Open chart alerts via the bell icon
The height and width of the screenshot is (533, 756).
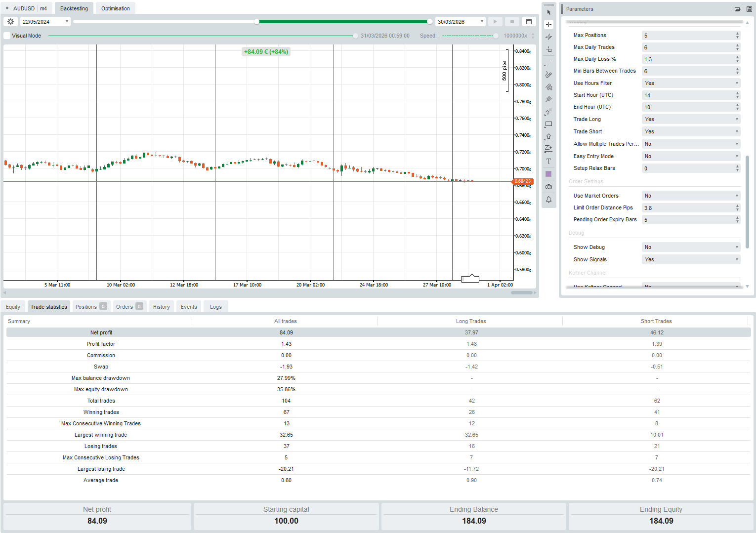pyautogui.click(x=548, y=199)
